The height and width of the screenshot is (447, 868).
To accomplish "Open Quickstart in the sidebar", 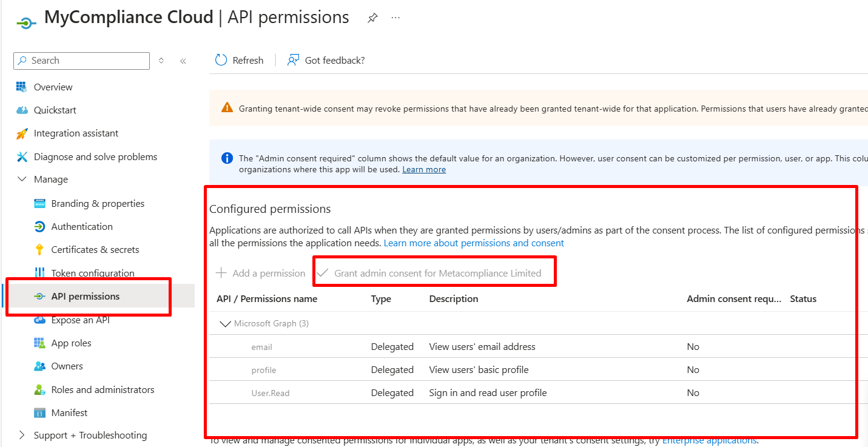I will pyautogui.click(x=55, y=110).
